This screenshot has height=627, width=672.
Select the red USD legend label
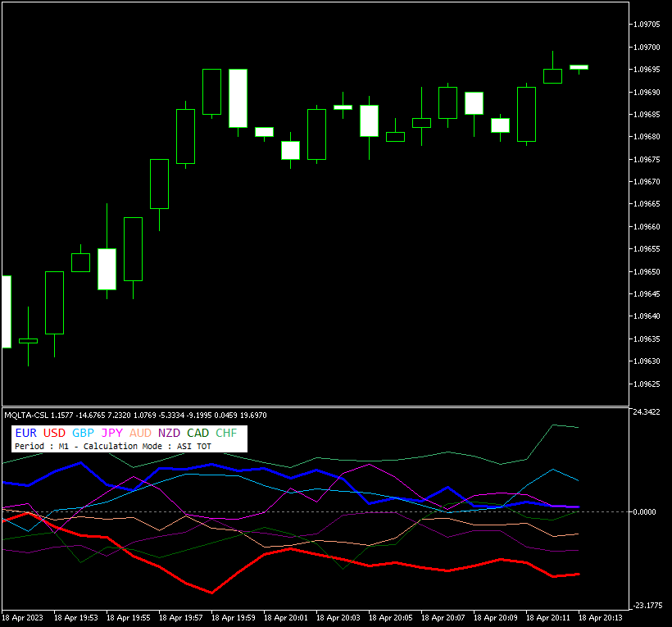click(54, 433)
